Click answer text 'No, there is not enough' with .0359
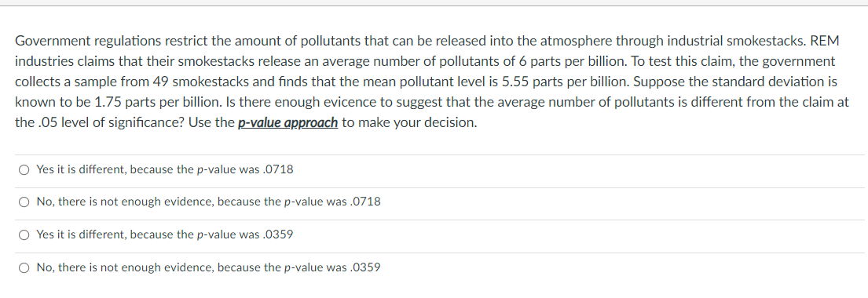 click(209, 267)
